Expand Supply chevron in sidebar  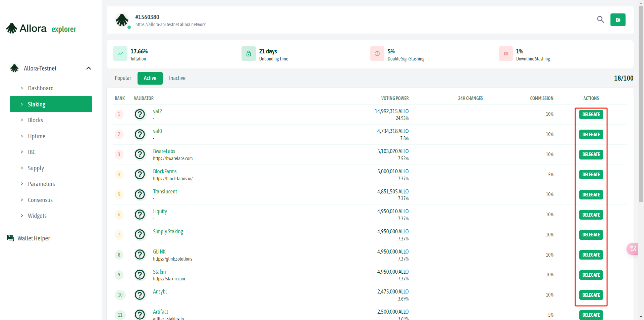[22, 168]
